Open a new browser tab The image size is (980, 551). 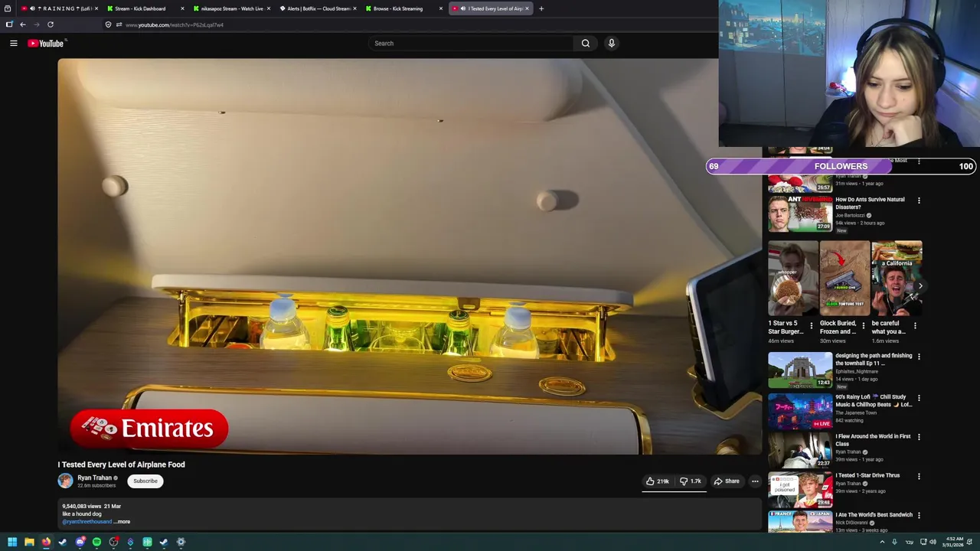point(541,8)
